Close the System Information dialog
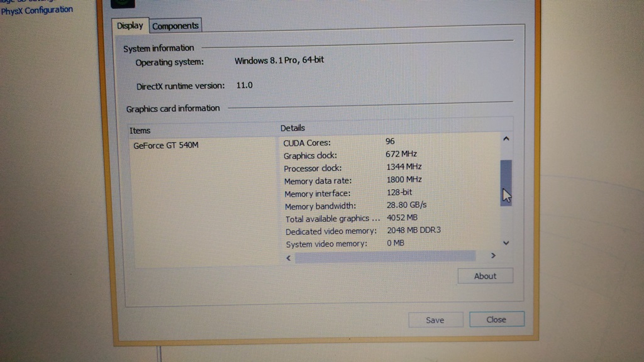Image resolution: width=644 pixels, height=362 pixels. (x=496, y=319)
